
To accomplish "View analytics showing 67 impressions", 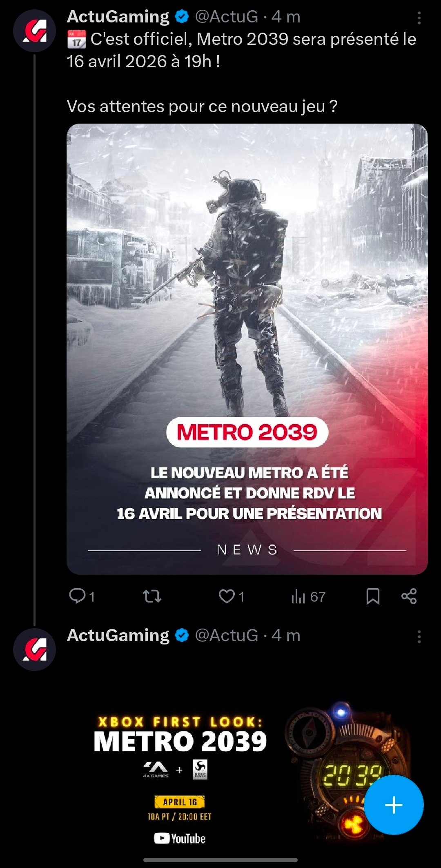I will 308,597.
